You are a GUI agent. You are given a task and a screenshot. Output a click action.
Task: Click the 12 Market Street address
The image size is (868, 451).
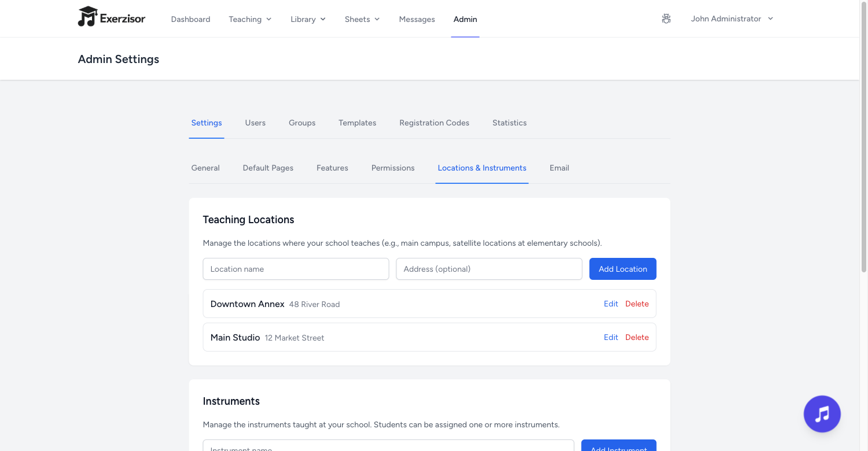294,338
